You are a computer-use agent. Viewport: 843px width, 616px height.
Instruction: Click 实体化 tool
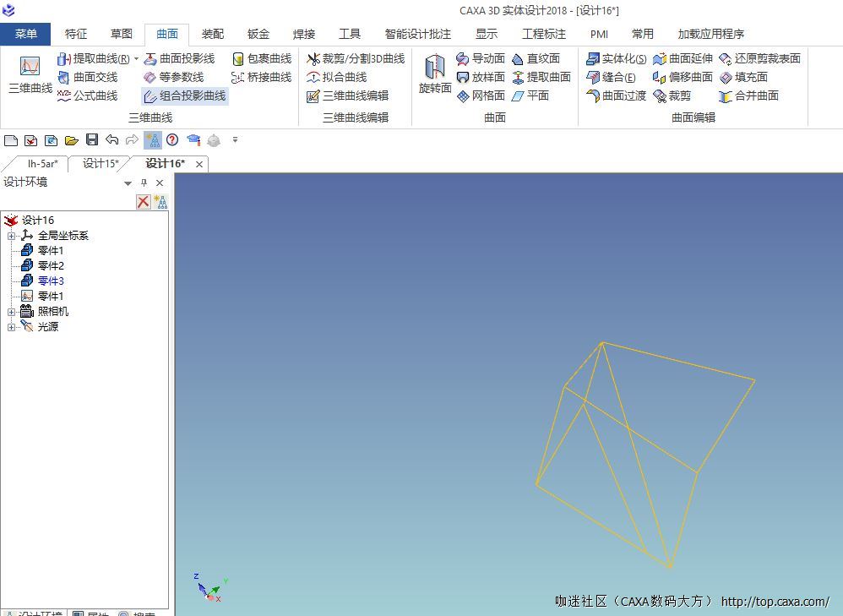point(617,58)
